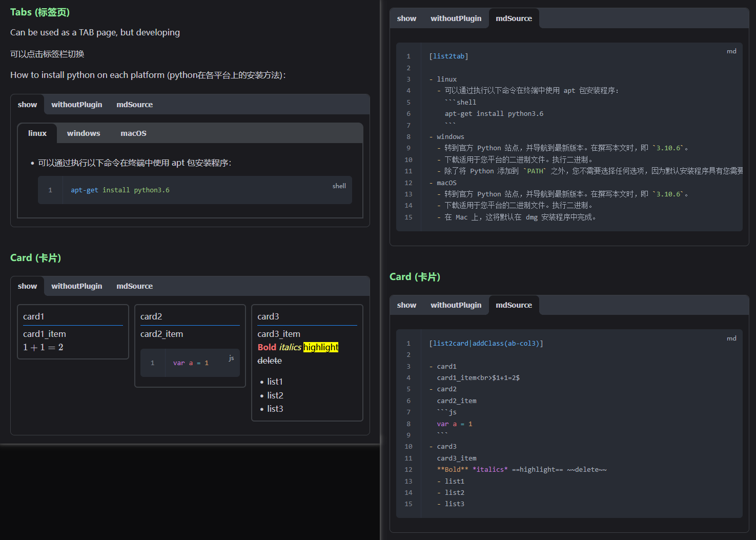Switch to the windows tab in the python install demo
The width and height of the screenshot is (756, 540).
tap(84, 133)
